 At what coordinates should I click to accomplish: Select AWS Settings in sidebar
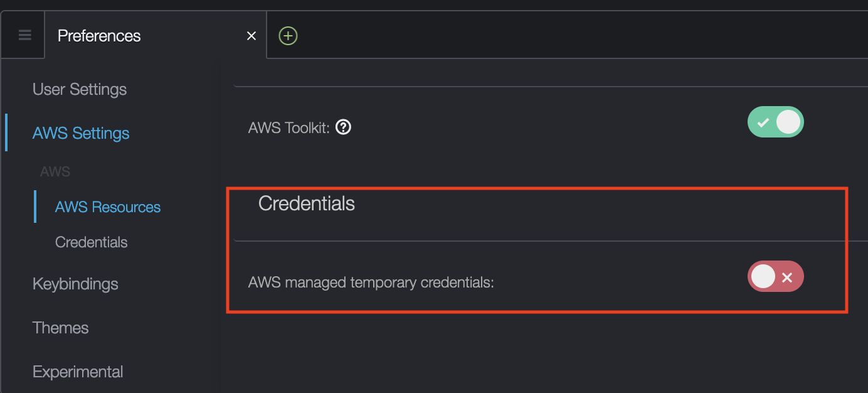tap(81, 133)
